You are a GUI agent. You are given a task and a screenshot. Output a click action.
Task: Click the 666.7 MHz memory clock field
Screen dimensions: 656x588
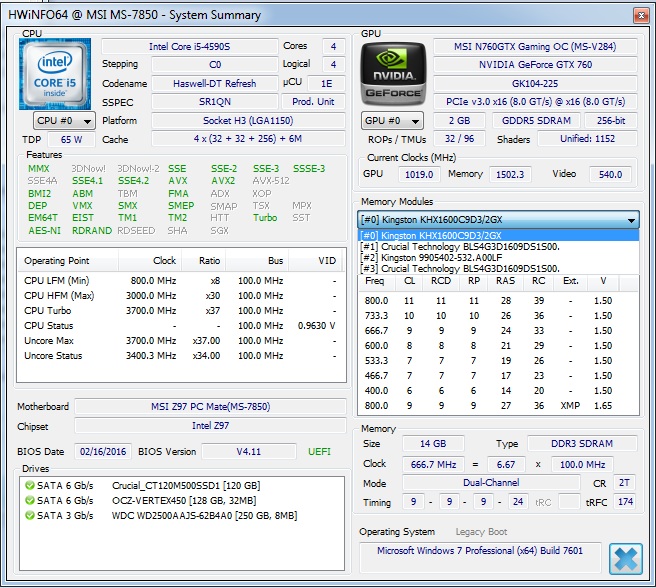(433, 465)
